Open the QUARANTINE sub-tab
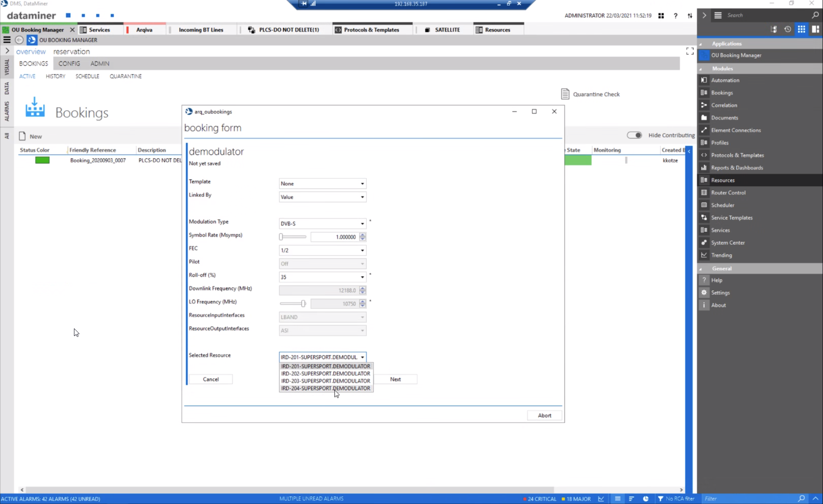The height and width of the screenshot is (504, 823). (x=126, y=76)
